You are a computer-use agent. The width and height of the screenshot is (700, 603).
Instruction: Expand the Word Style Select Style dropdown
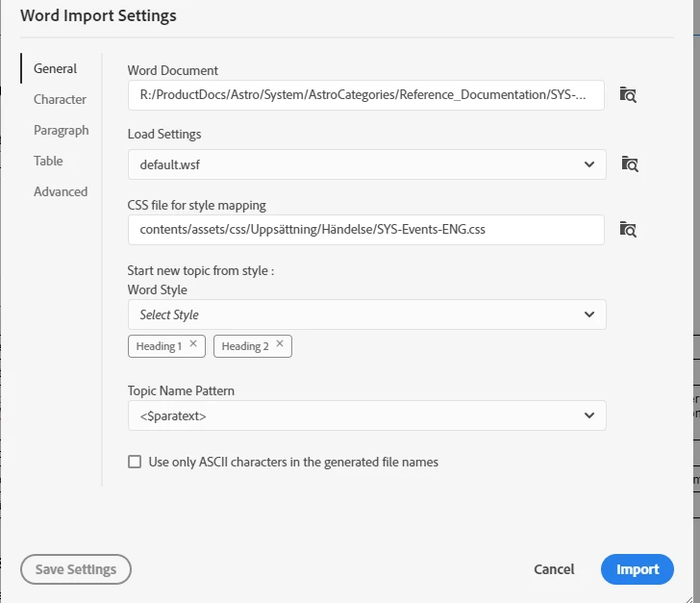589,314
